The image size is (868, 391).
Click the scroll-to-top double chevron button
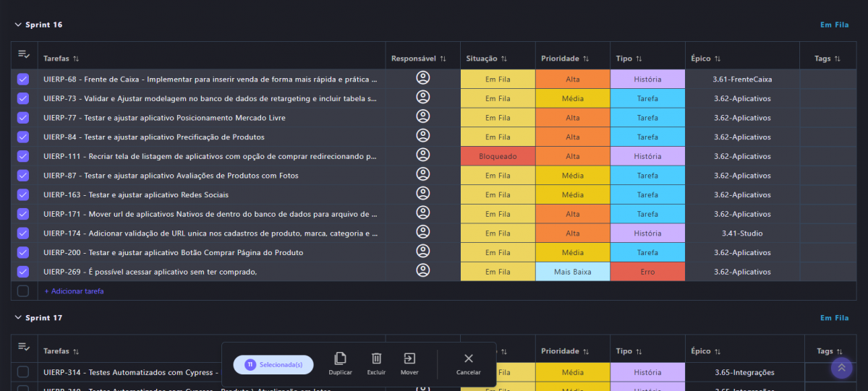click(x=841, y=368)
